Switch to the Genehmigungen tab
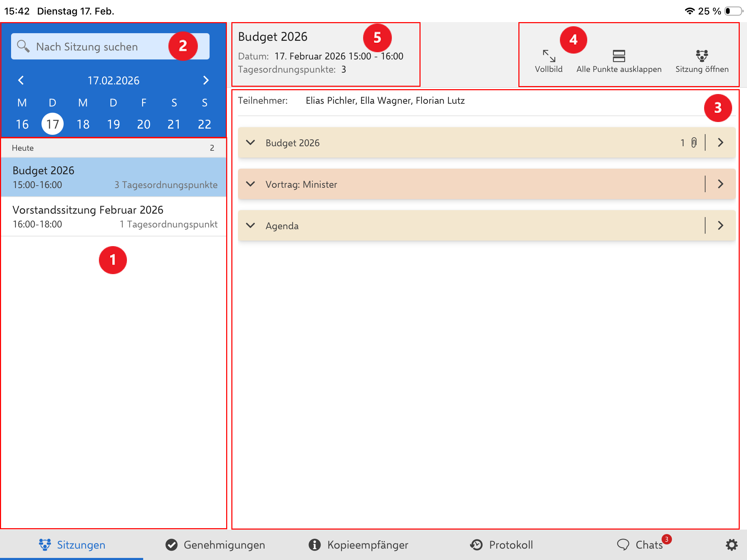The width and height of the screenshot is (747, 560). (215, 545)
